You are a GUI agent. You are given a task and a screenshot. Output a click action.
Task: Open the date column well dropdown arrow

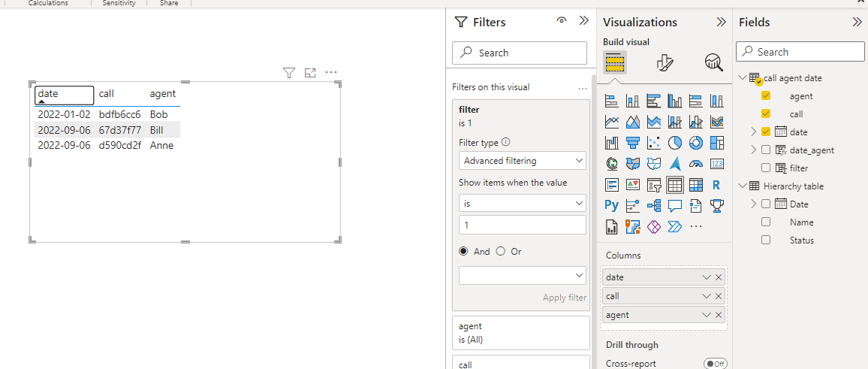(x=707, y=277)
